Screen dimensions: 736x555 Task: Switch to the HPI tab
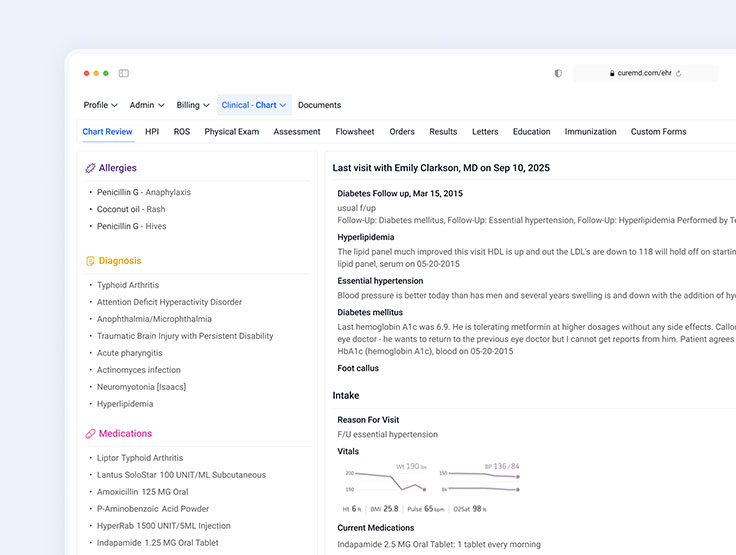(152, 132)
